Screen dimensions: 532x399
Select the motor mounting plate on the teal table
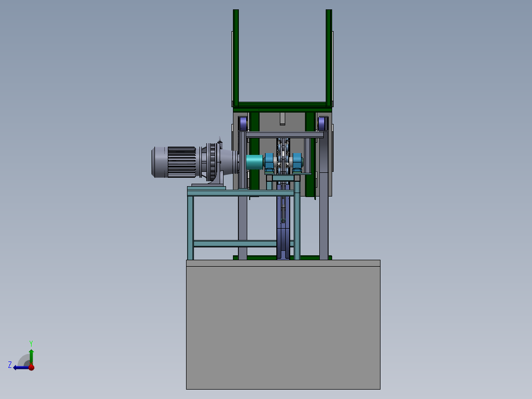(206, 188)
